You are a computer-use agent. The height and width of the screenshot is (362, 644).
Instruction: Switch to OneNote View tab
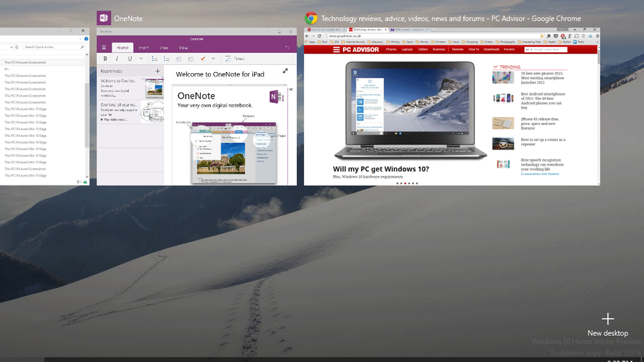point(184,48)
